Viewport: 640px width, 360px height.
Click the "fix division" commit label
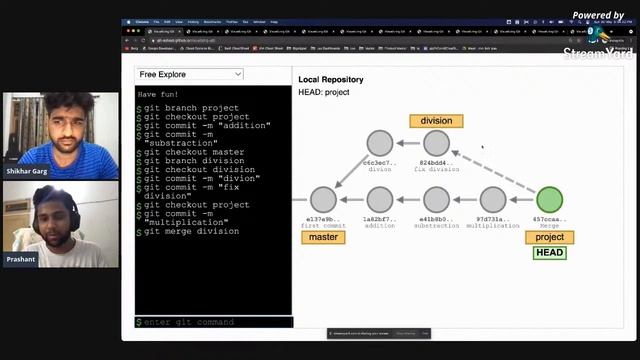coord(436,169)
